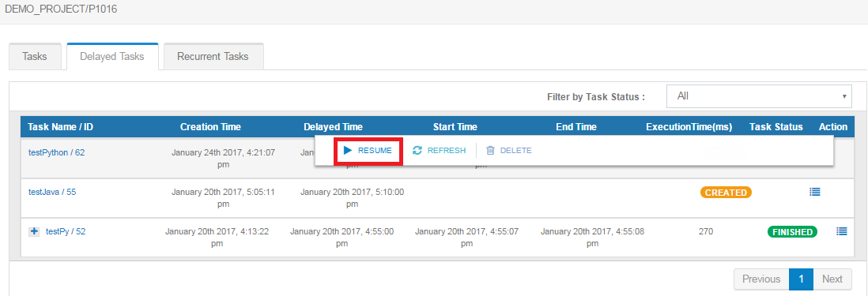Go to the Next page
868x296 pixels.
pos(832,279)
